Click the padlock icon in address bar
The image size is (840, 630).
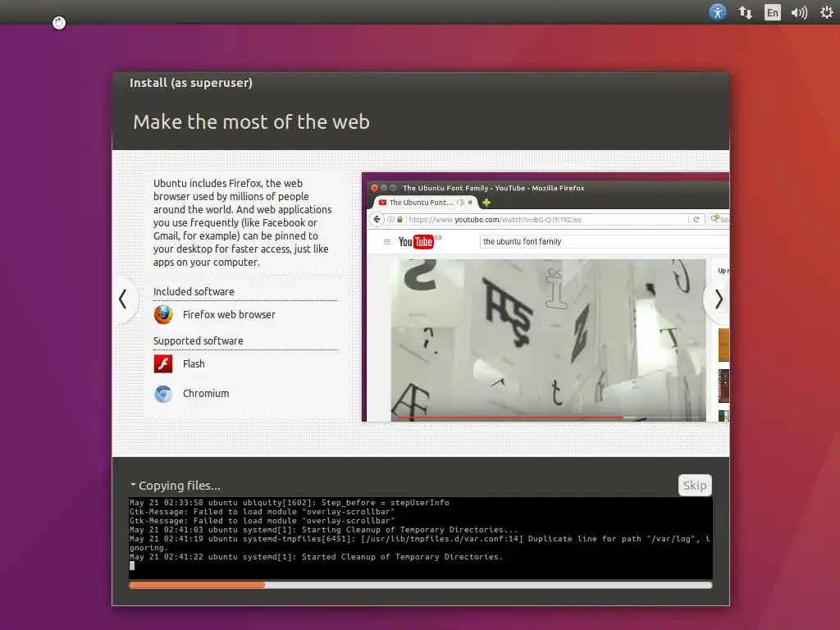click(x=399, y=220)
